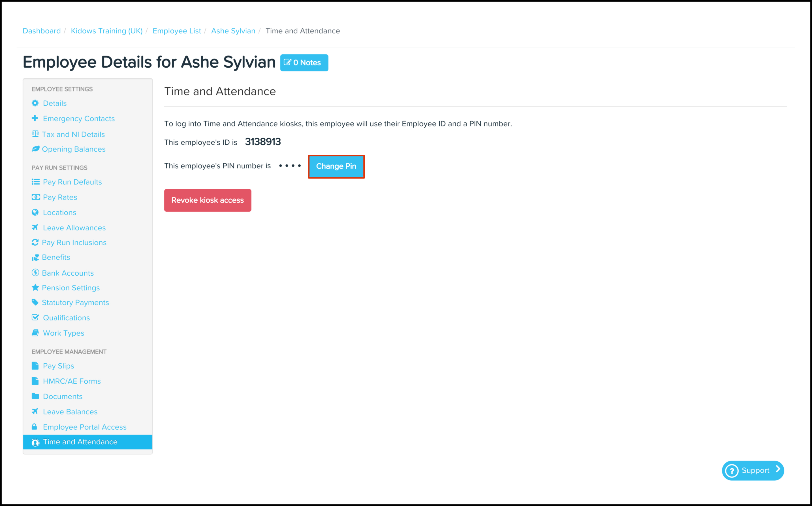Click the padlock icon for Employee Portal Access
Screen dimensions: 812x506
pyautogui.click(x=35, y=427)
